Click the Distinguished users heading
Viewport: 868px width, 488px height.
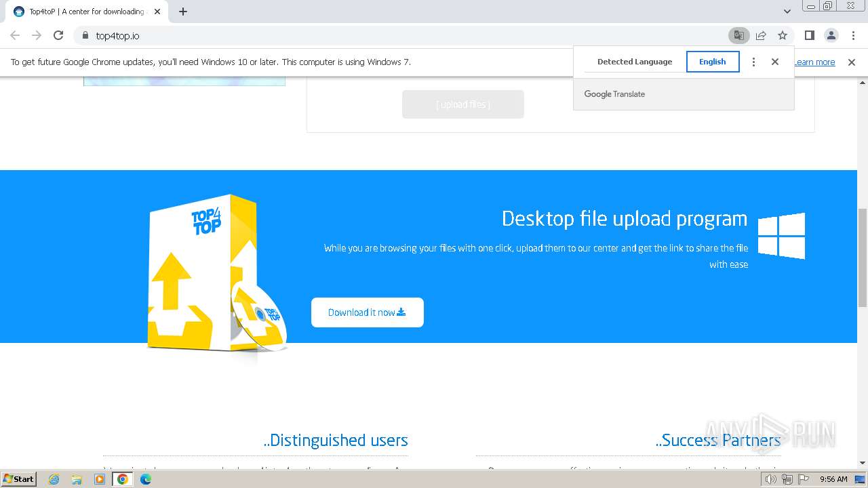(x=336, y=440)
